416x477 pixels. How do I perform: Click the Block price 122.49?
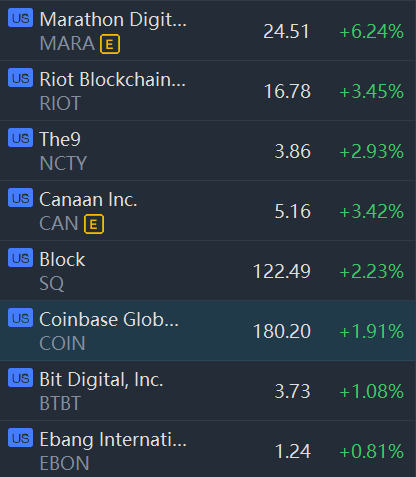point(282,271)
